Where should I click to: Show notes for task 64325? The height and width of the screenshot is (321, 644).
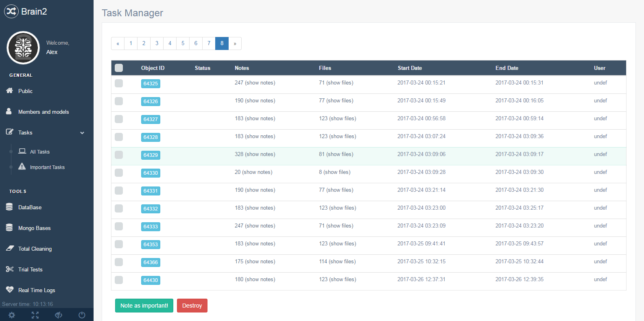tap(260, 82)
